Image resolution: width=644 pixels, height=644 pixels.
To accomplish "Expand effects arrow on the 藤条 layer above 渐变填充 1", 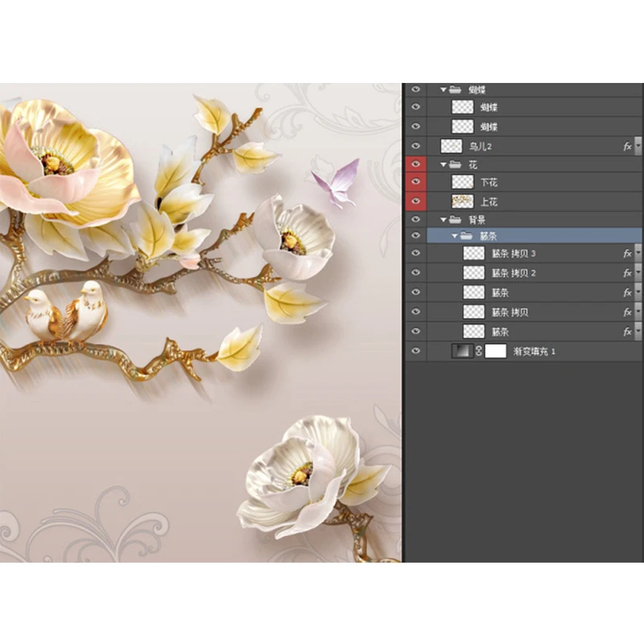I will (x=638, y=332).
